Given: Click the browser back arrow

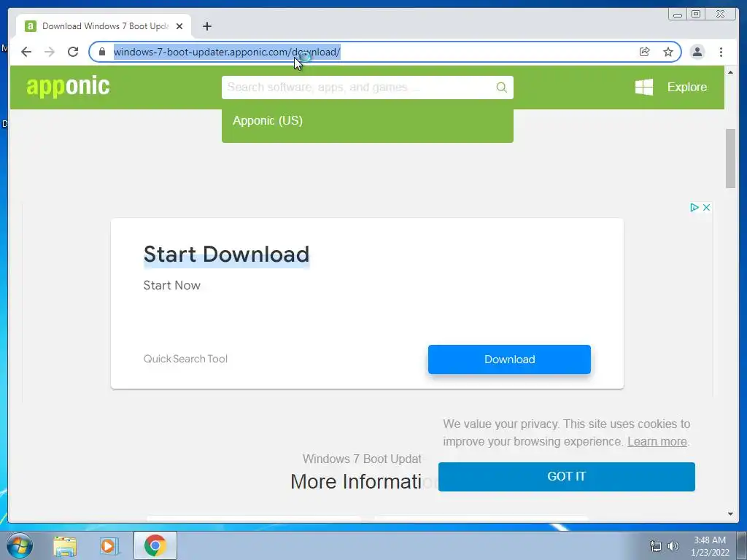Looking at the screenshot, I should tap(26, 52).
